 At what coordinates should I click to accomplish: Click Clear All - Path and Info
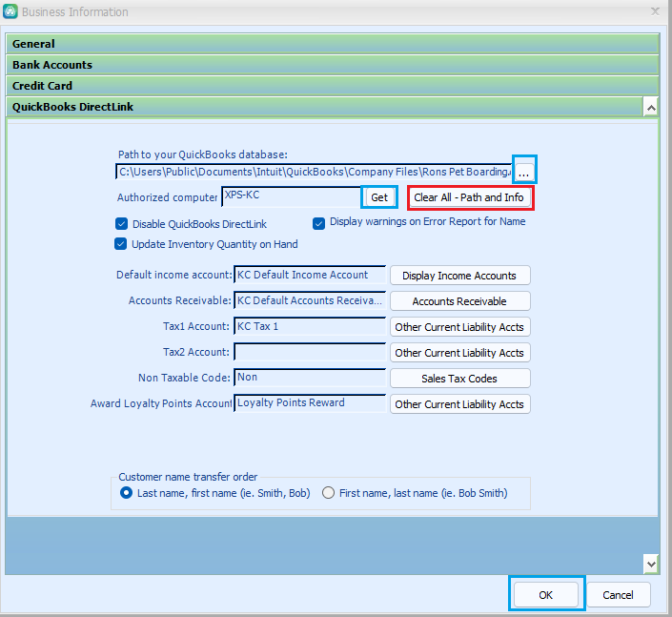coord(470,197)
